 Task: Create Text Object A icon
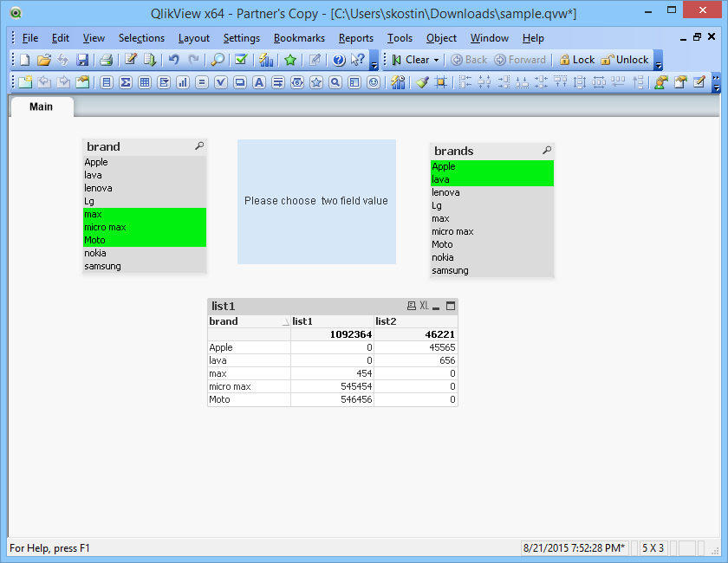point(259,82)
